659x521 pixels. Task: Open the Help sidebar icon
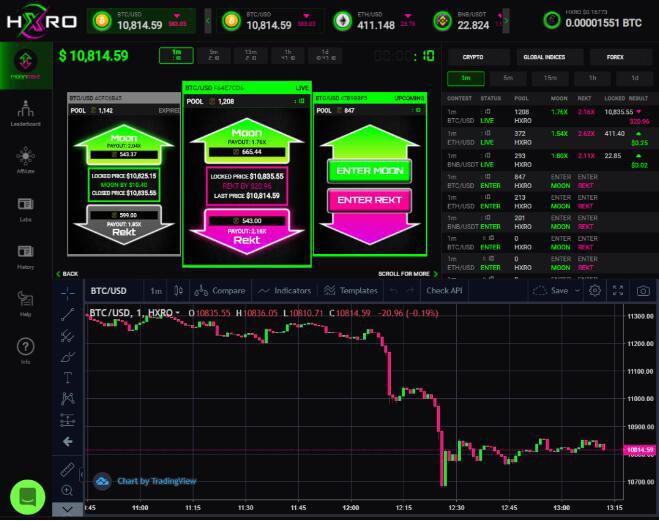26,303
